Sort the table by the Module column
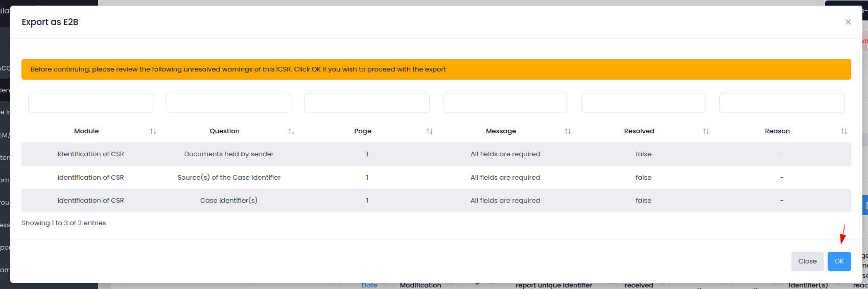This screenshot has width=868, height=289. tap(153, 131)
